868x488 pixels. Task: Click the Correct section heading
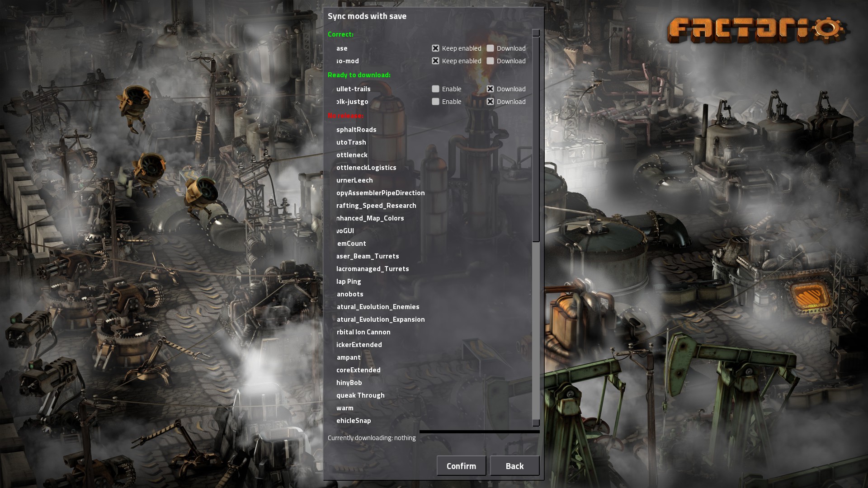point(340,34)
